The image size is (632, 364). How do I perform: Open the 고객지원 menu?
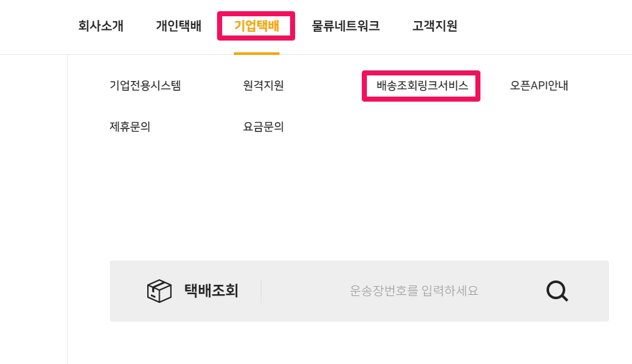(x=434, y=26)
